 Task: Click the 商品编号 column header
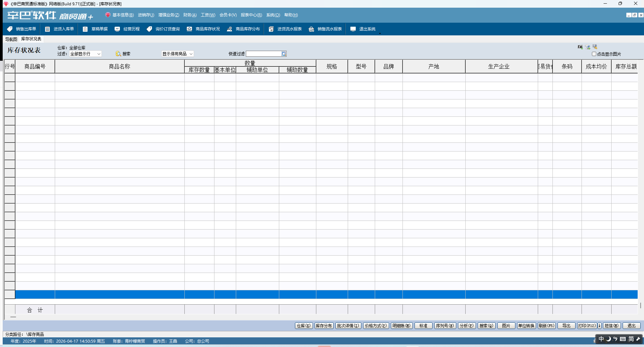pyautogui.click(x=35, y=66)
